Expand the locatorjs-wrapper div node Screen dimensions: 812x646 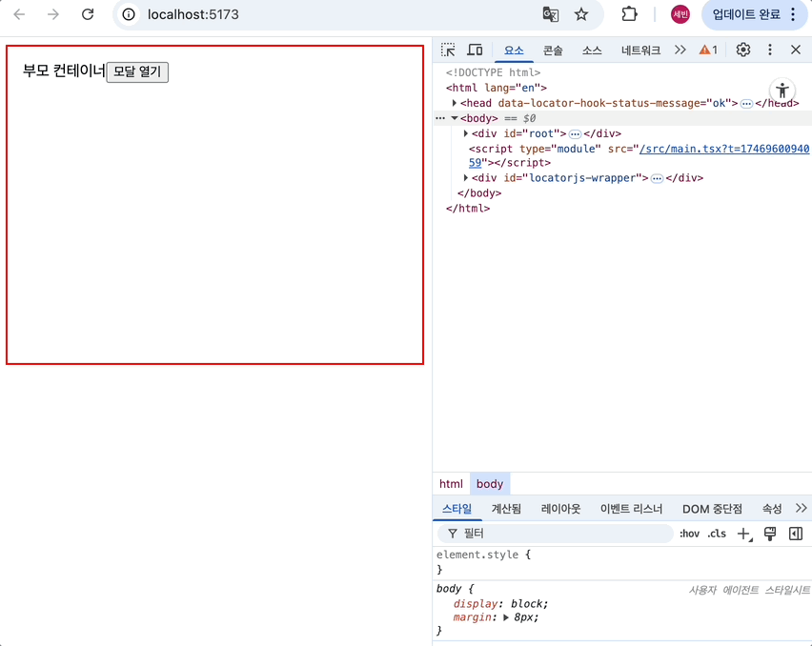click(x=465, y=178)
